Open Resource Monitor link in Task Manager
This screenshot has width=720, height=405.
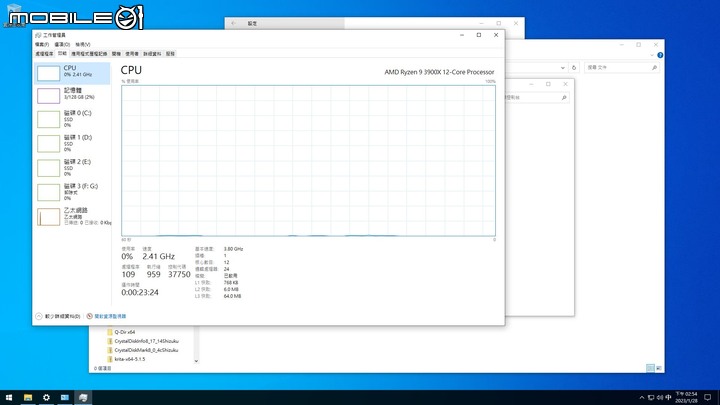pos(110,316)
